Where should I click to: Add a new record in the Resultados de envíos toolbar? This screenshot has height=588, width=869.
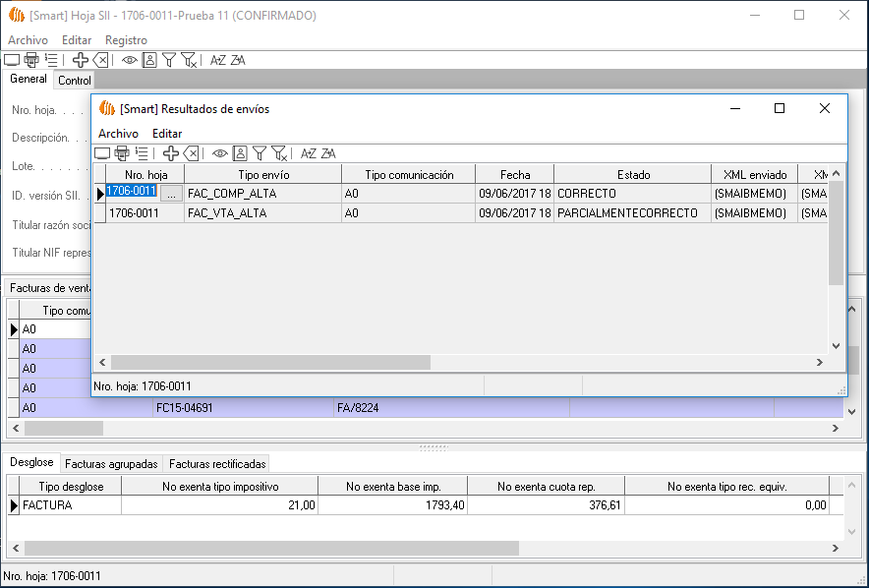coord(170,153)
